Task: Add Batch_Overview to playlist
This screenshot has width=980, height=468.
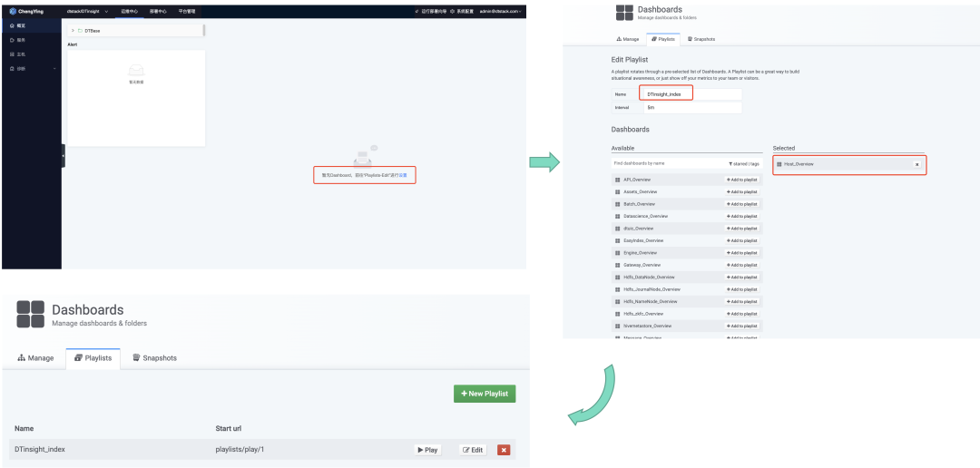Action: (x=742, y=204)
